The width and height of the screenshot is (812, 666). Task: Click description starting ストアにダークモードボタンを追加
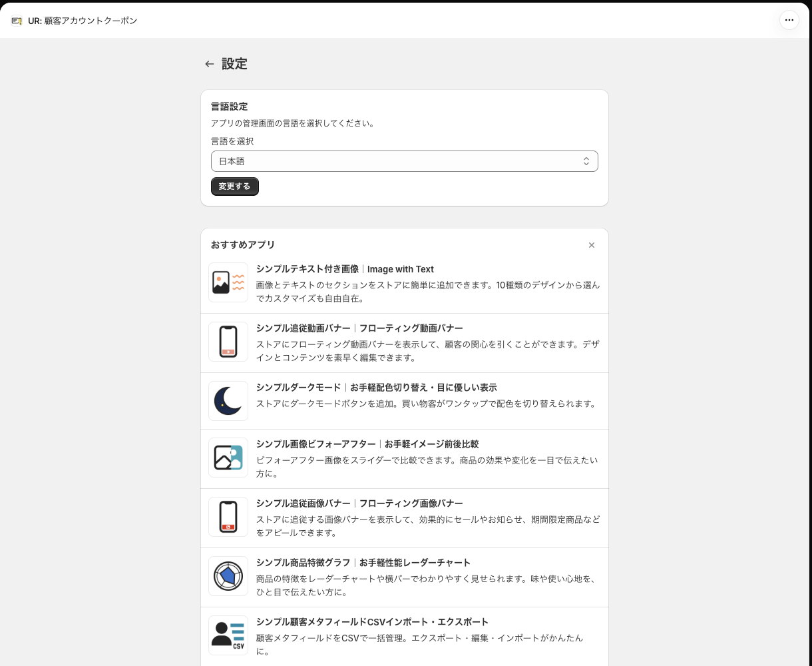[426, 404]
